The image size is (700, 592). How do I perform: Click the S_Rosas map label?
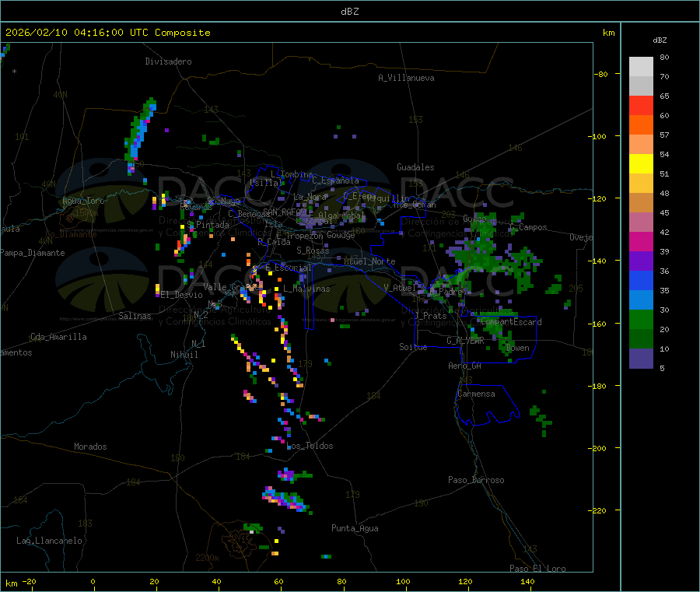click(x=313, y=250)
